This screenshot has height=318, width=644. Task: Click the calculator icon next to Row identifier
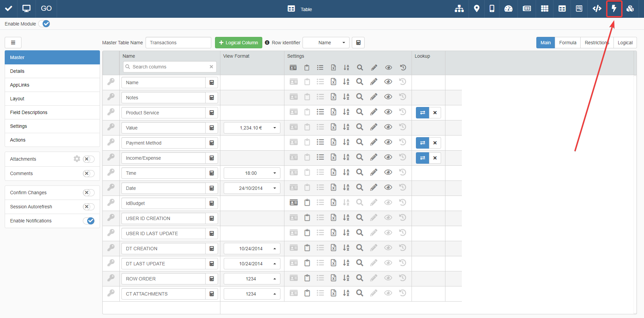pyautogui.click(x=358, y=43)
